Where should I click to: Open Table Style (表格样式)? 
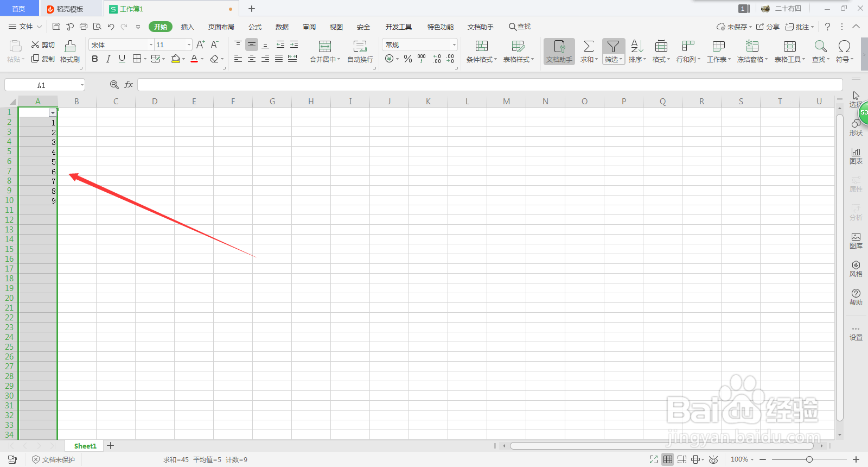point(519,52)
